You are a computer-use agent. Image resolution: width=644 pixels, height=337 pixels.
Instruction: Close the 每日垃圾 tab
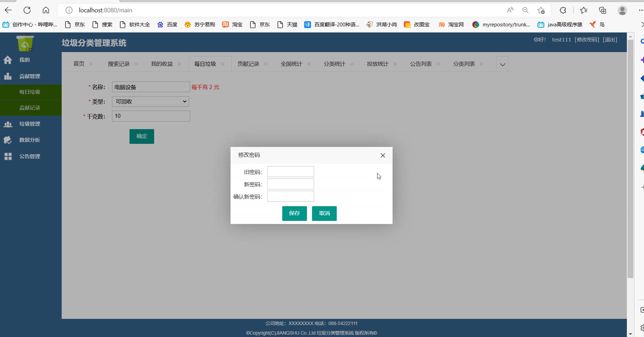coord(223,64)
